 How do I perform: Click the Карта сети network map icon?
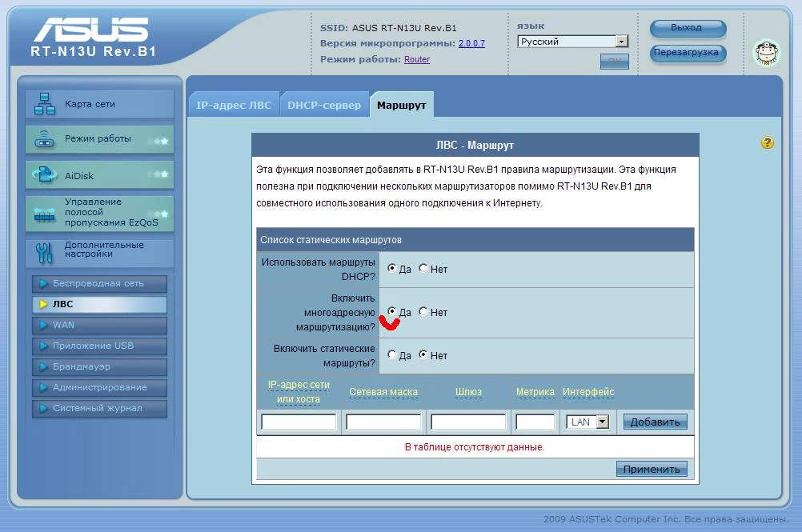pyautogui.click(x=44, y=104)
